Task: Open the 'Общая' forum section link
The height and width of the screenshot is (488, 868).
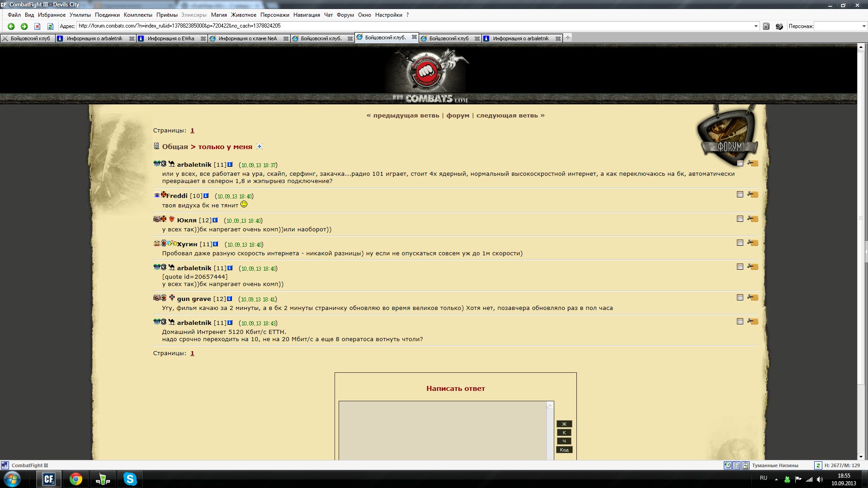Action: [x=175, y=146]
